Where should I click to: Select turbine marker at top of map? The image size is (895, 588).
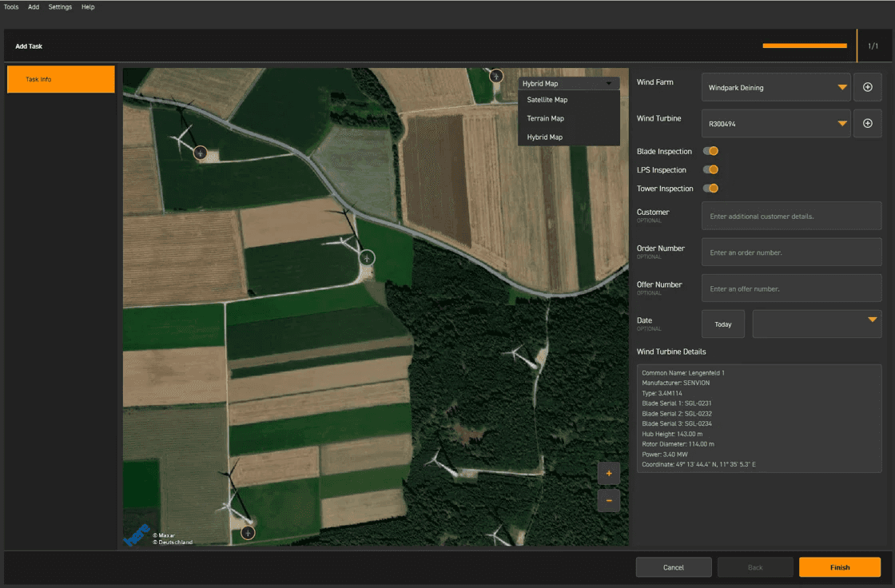[x=496, y=76]
